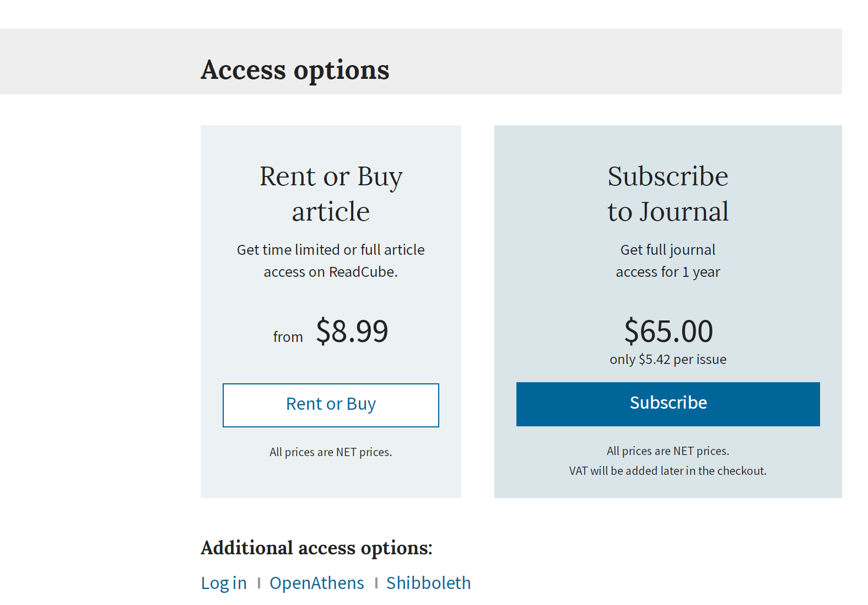Screen dimensions: 868x605
Task: Open the Log in link
Action: (x=224, y=583)
